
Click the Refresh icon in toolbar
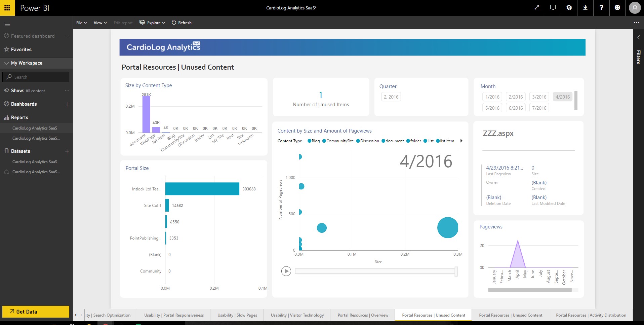pyautogui.click(x=174, y=23)
